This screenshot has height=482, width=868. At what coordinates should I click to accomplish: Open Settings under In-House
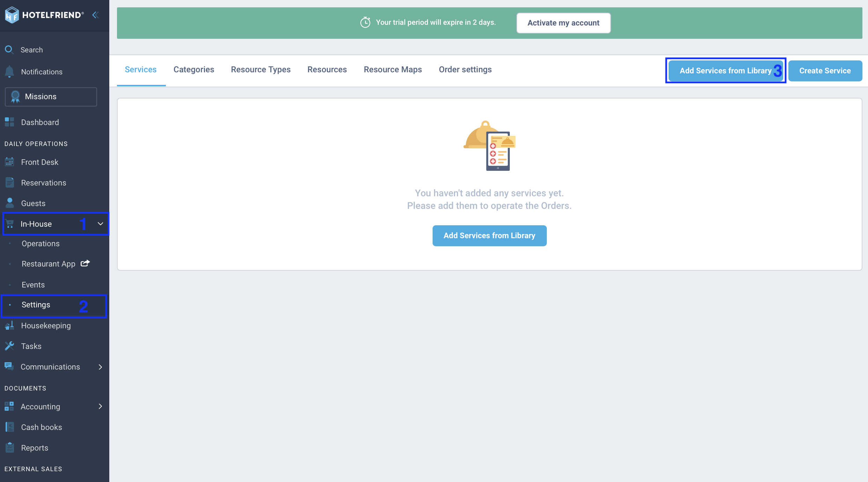[x=54, y=305]
